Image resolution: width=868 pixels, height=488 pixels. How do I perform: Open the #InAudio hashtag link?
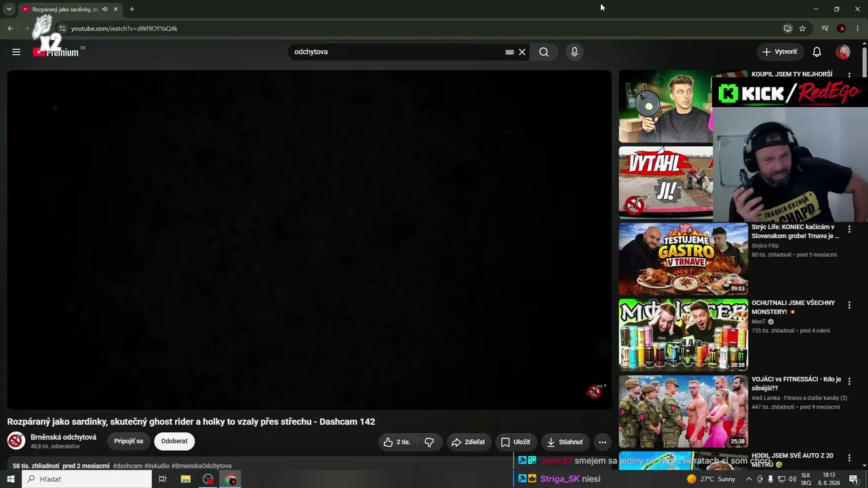[157, 466]
